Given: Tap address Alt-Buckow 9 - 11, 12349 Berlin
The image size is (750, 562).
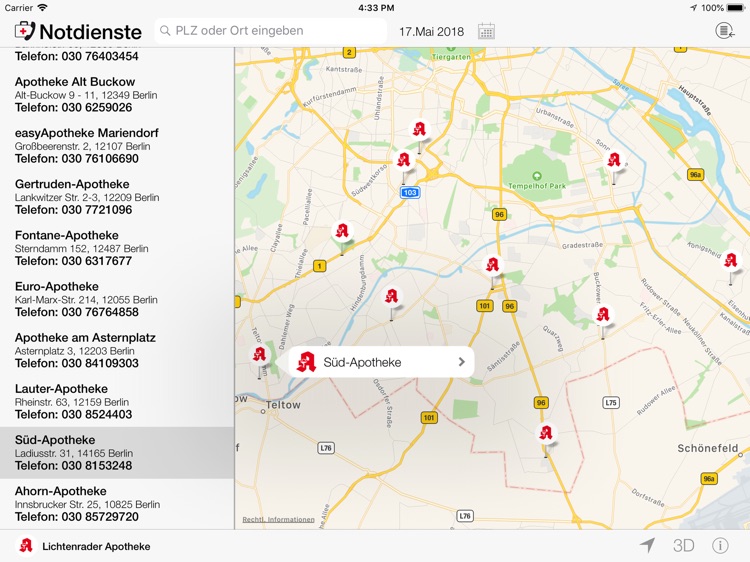Looking at the screenshot, I should click(86, 95).
